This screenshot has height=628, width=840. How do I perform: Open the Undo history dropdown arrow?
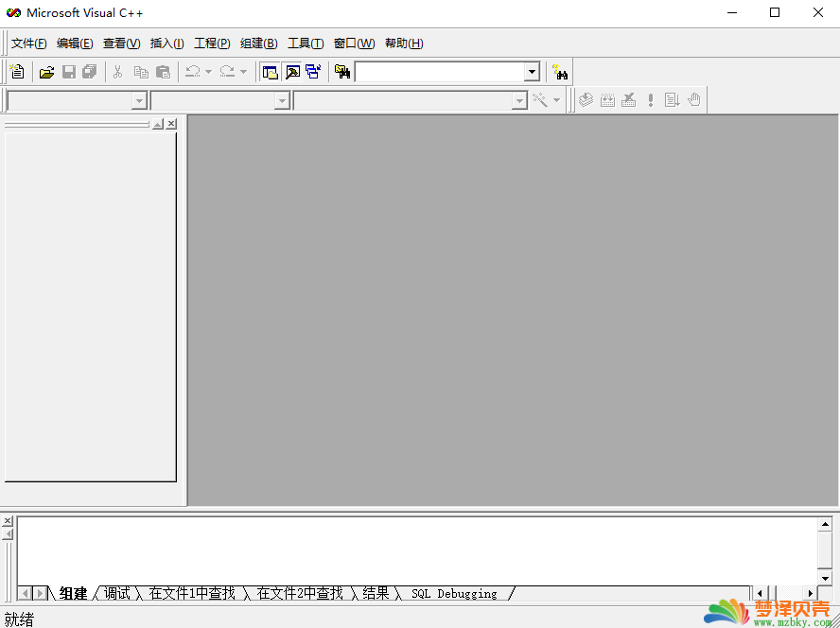208,72
